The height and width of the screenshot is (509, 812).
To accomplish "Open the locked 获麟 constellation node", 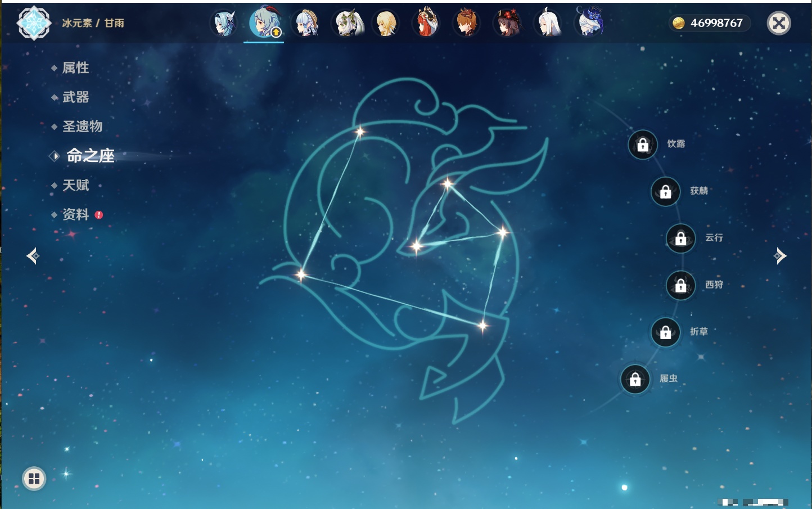I will coord(666,191).
